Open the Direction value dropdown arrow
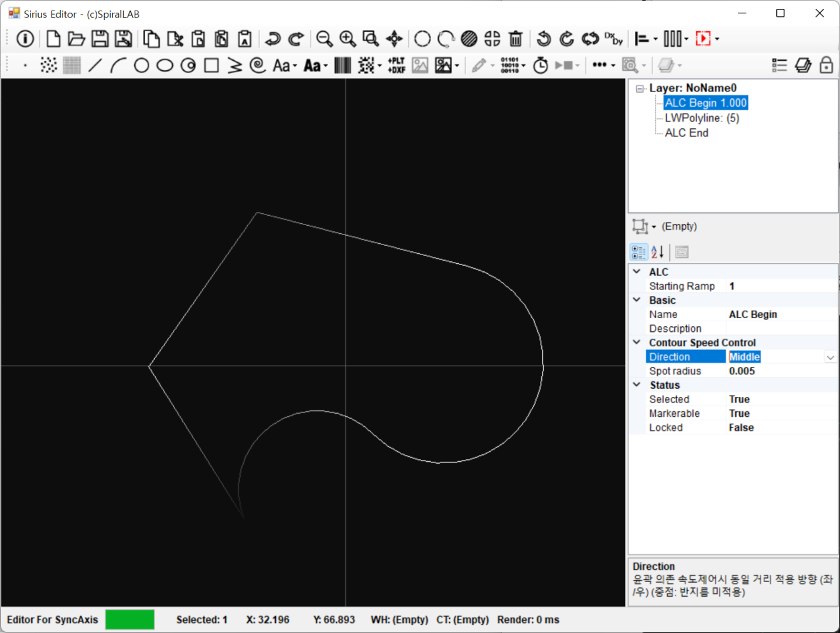 point(830,357)
